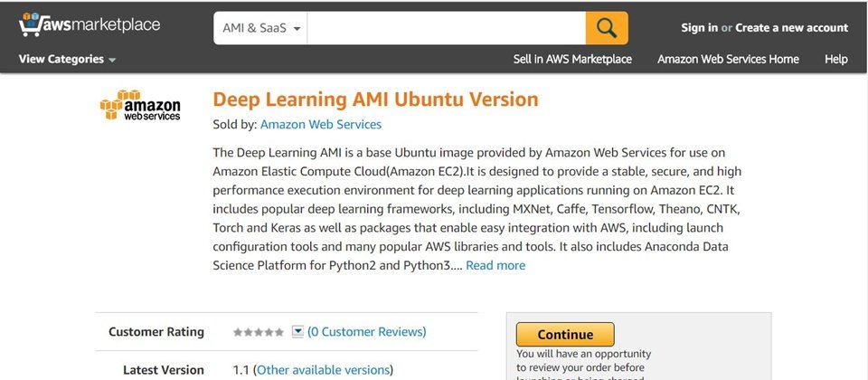Image resolution: width=868 pixels, height=380 pixels.
Task: Click the Deep Learning AMI Ubuntu Version title
Action: pos(375,100)
